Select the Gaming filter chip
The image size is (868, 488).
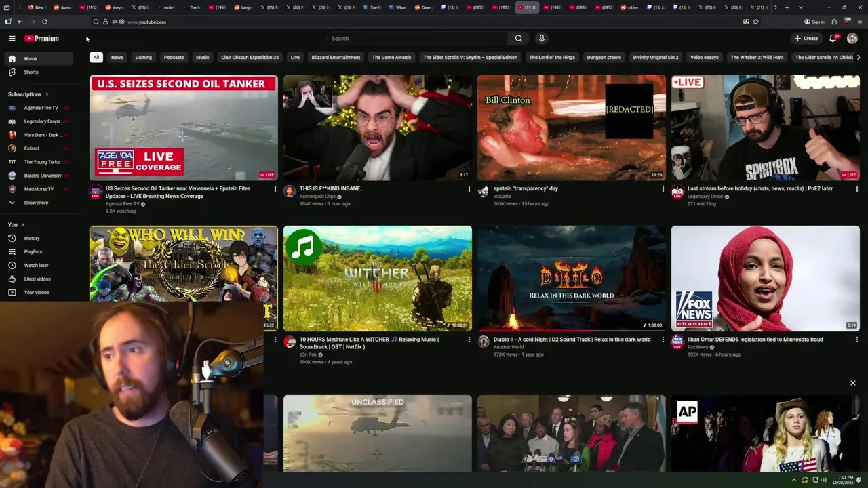(x=144, y=58)
